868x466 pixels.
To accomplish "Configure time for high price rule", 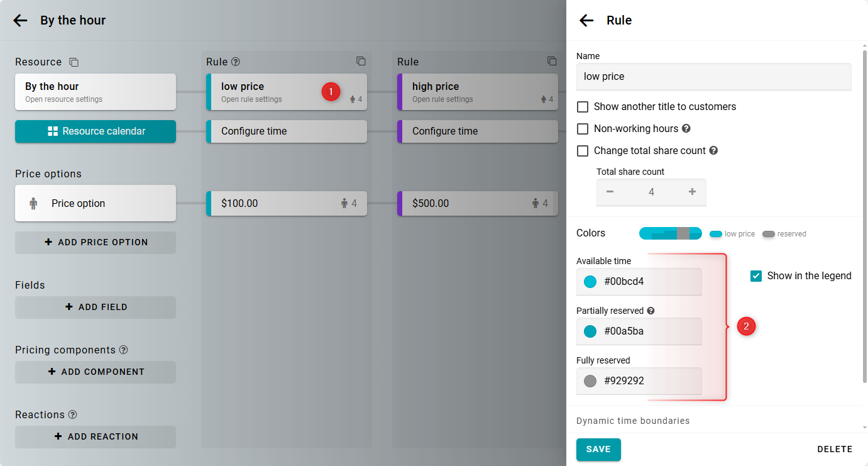I will pyautogui.click(x=478, y=131).
